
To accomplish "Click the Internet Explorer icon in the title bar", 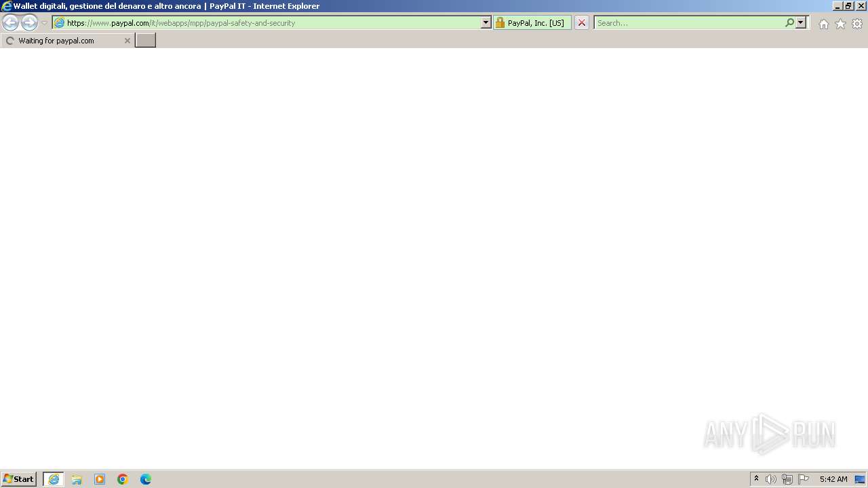I will [6, 6].
